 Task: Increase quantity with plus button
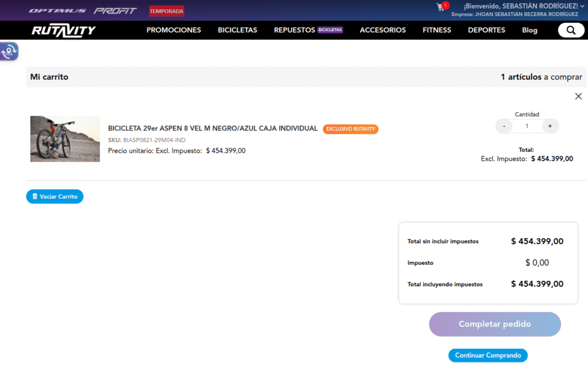(x=550, y=126)
